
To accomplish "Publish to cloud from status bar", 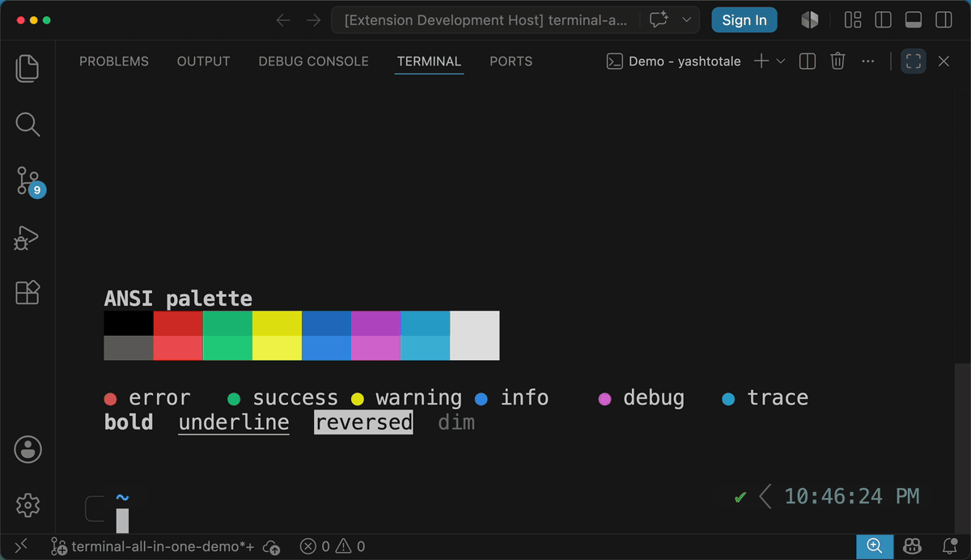I will (273, 546).
